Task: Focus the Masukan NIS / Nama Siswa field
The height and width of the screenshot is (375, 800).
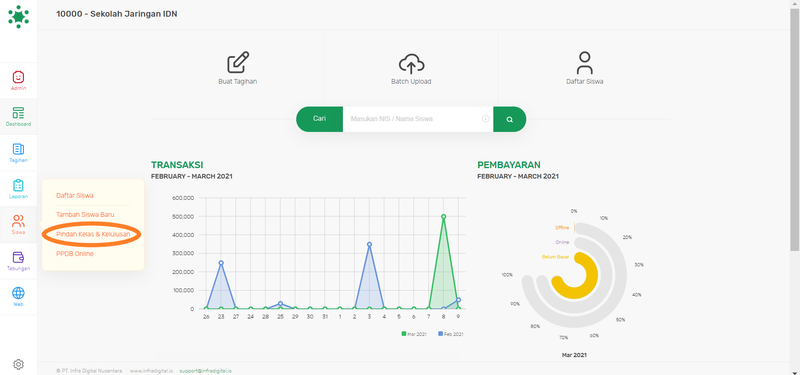Action: click(418, 119)
